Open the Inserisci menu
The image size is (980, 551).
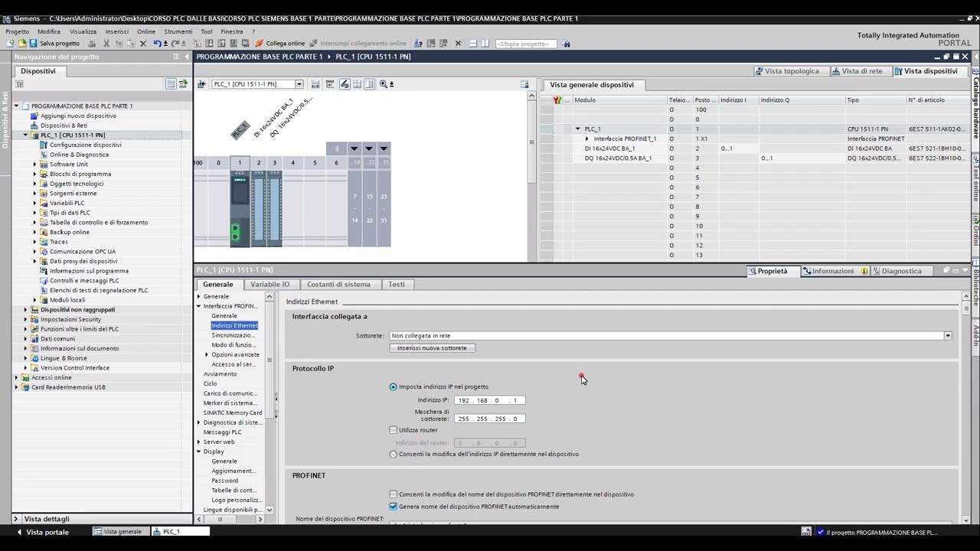(117, 31)
